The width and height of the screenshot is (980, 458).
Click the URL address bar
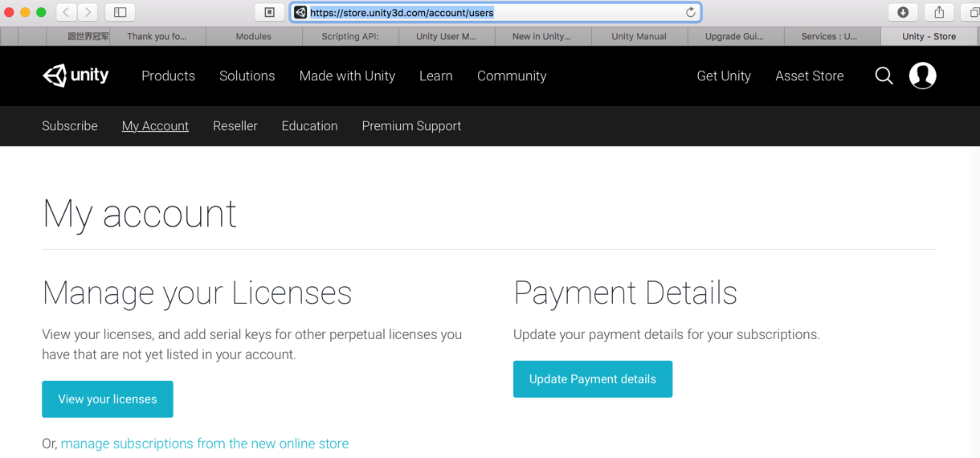pyautogui.click(x=495, y=12)
